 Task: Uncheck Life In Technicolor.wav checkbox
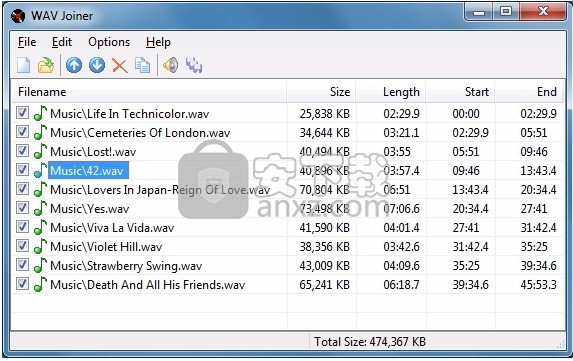click(x=22, y=113)
